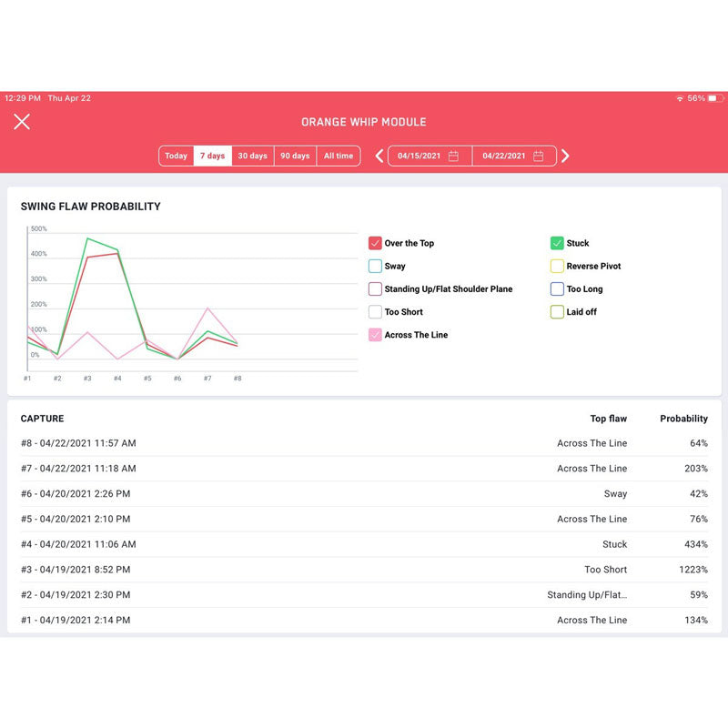Uncheck Across The Line flaw

pos(375,335)
